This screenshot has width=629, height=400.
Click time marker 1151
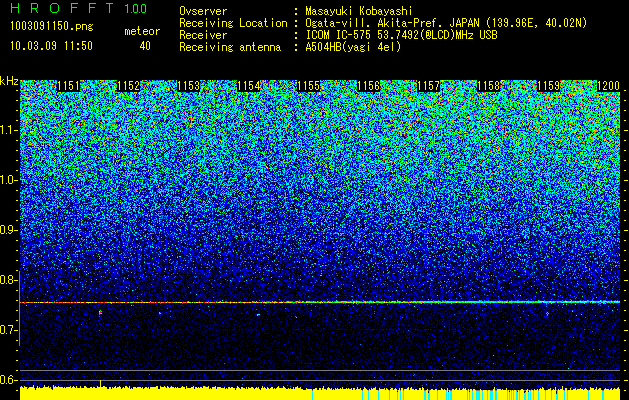click(69, 86)
